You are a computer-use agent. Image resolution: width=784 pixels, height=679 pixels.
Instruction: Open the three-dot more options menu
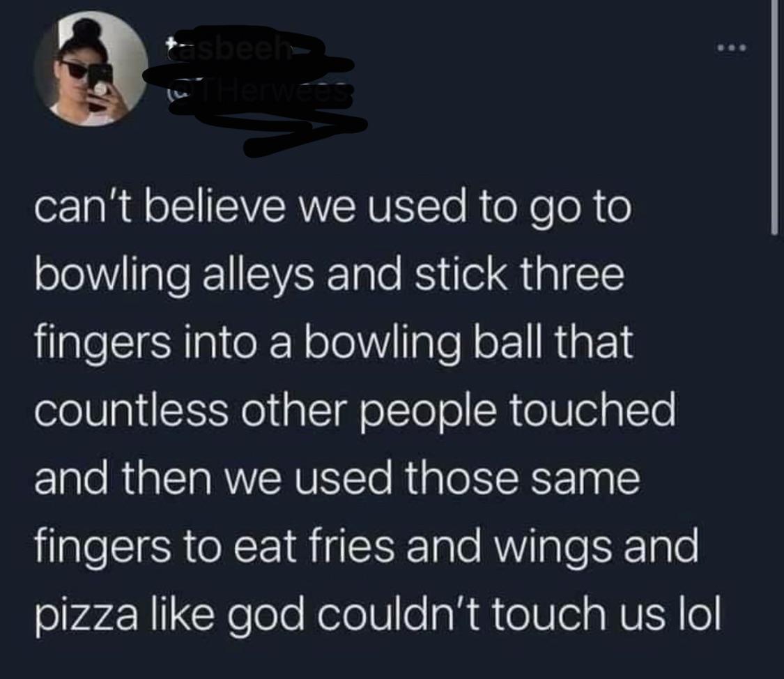(731, 49)
